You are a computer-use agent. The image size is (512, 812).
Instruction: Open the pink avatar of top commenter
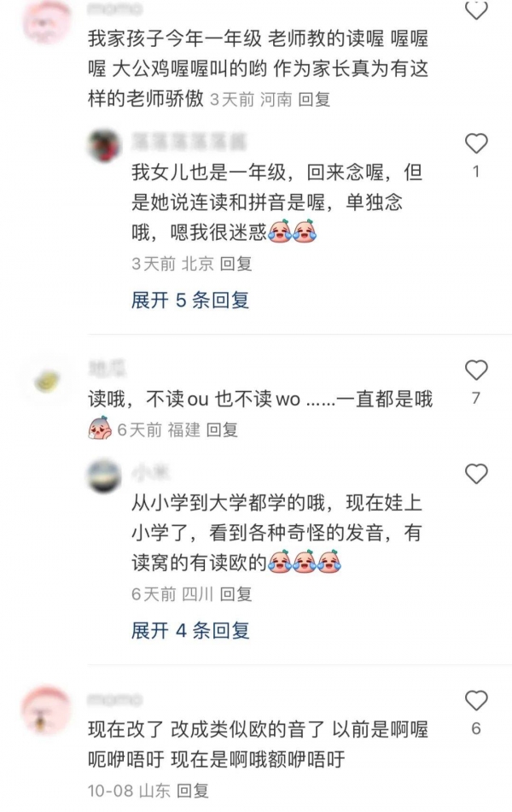tap(48, 20)
